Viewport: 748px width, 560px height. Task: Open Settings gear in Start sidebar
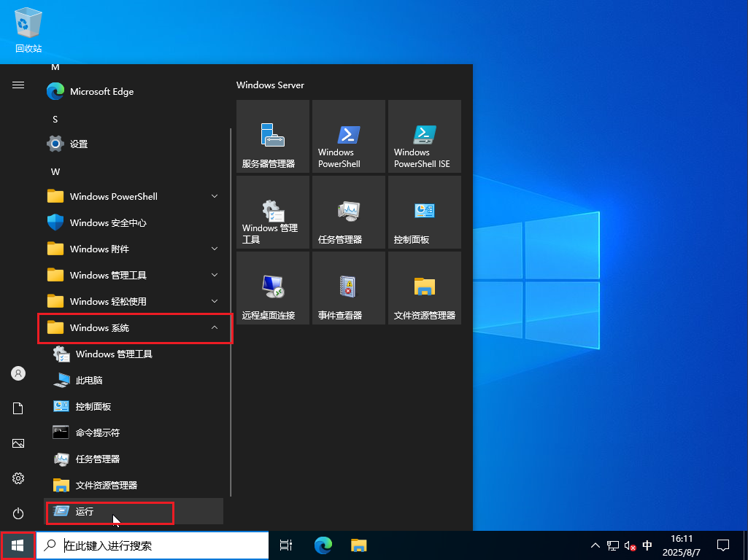(18, 478)
